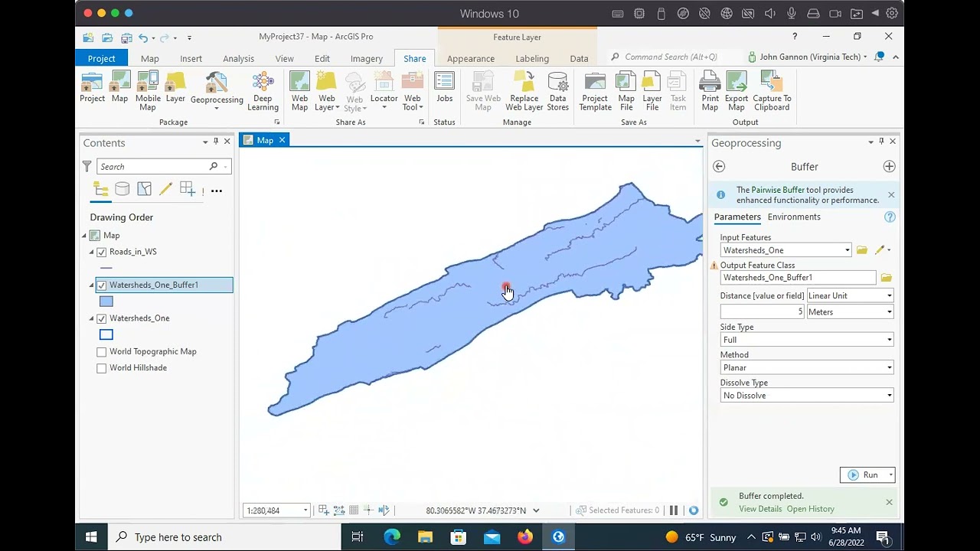Click the distance value field
Screen dimensions: 980x551
pos(763,312)
